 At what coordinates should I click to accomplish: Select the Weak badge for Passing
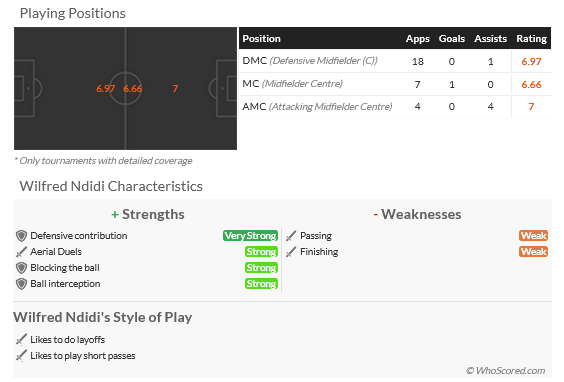tap(533, 236)
